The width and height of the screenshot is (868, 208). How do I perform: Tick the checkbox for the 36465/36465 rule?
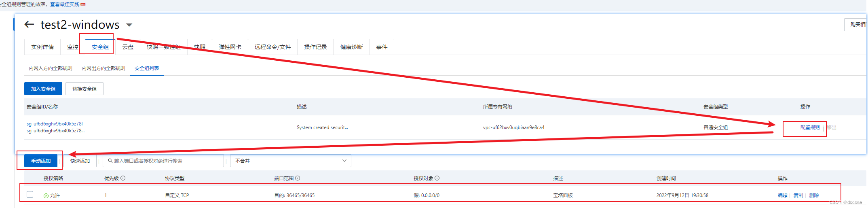tap(30, 194)
